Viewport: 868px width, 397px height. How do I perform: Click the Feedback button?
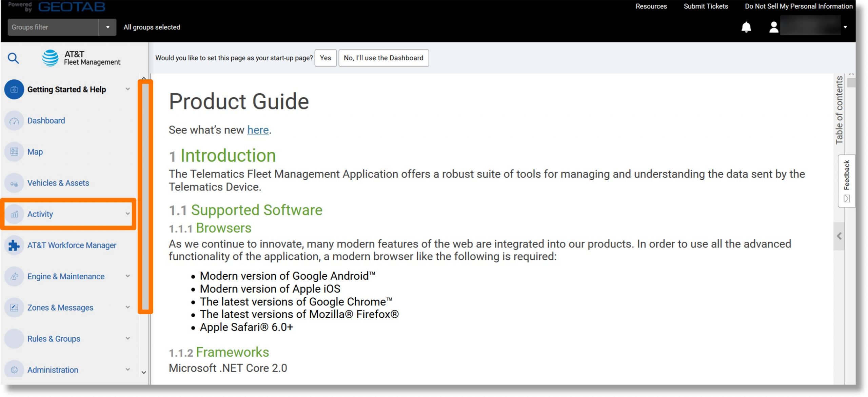(846, 181)
